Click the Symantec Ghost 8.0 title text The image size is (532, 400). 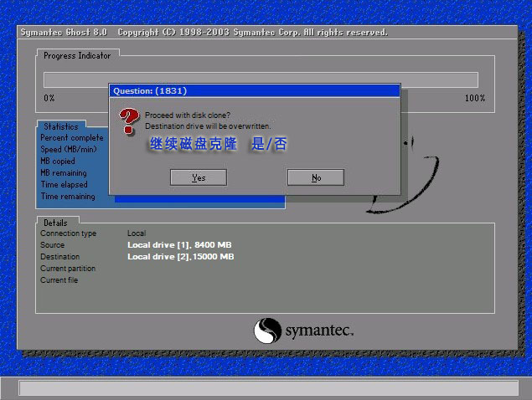click(65, 32)
